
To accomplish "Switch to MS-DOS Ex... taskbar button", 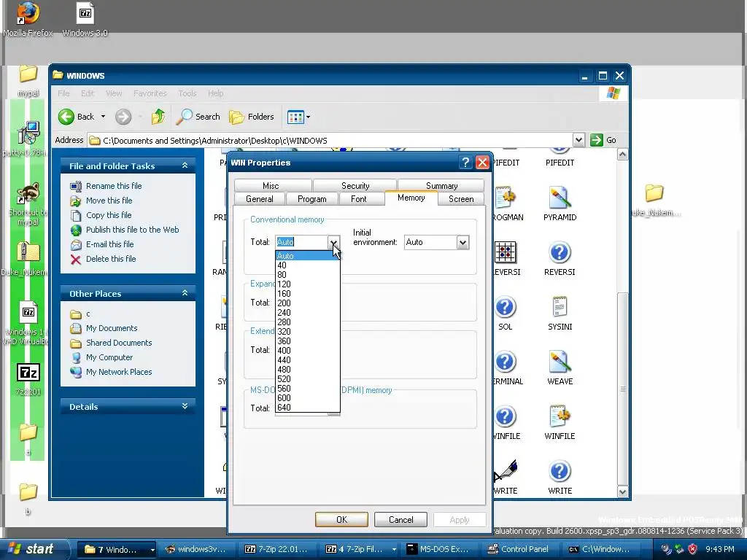I will pos(438,550).
